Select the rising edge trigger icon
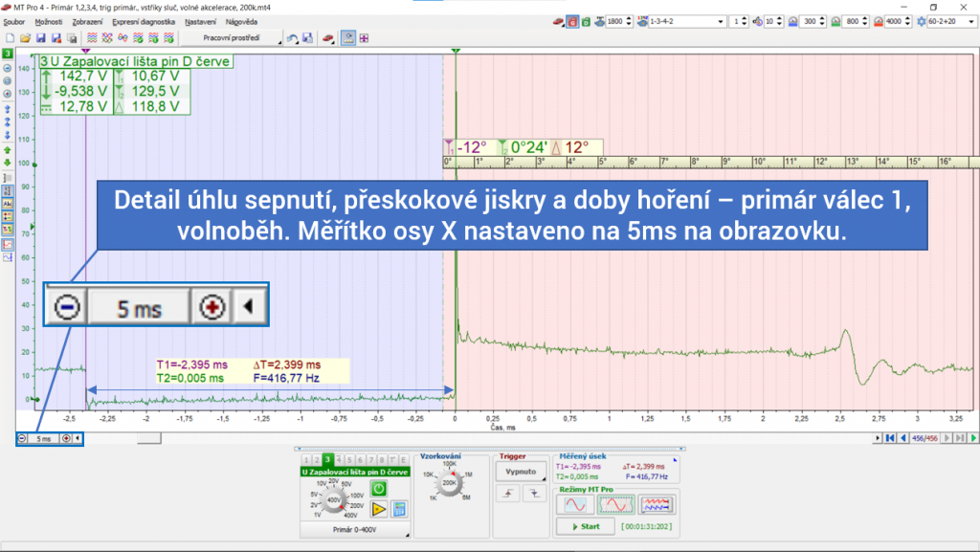The image size is (980, 552). click(x=507, y=492)
